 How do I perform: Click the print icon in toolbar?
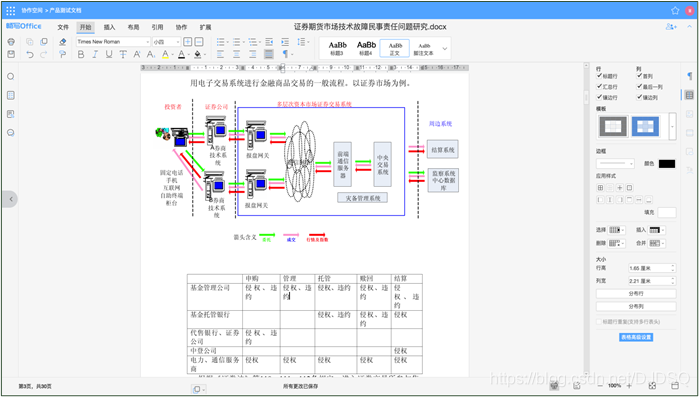pos(11,42)
